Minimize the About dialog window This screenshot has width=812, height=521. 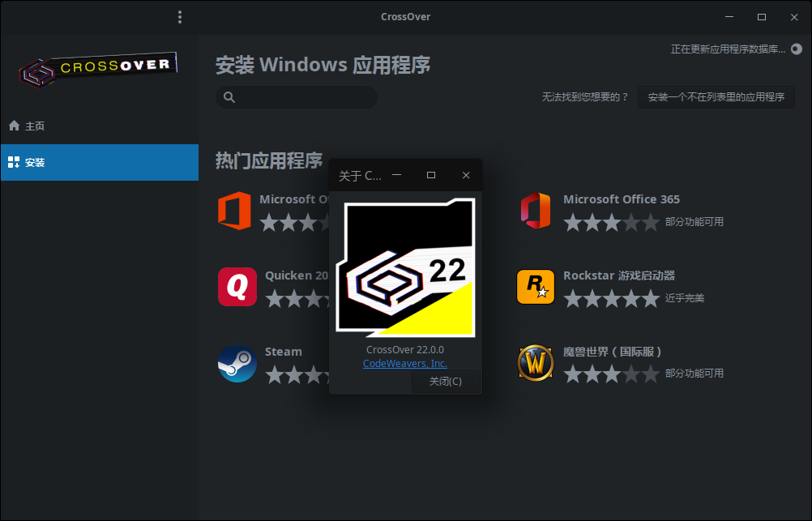click(397, 175)
